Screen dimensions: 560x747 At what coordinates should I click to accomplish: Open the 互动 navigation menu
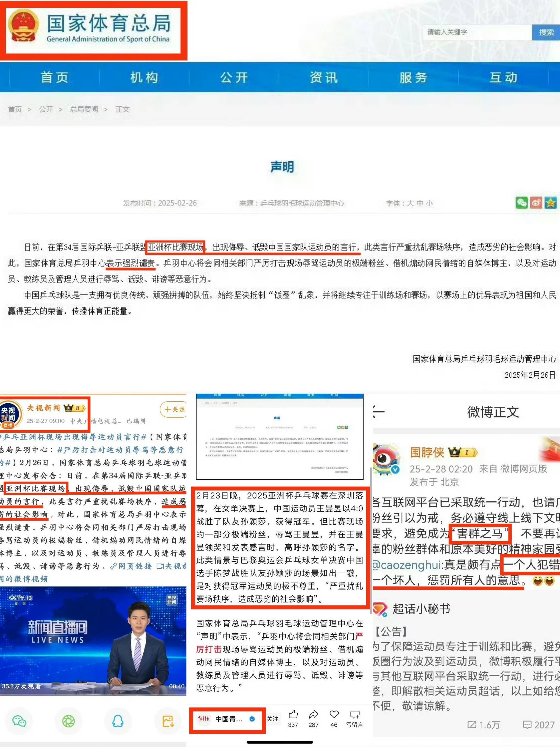tap(503, 77)
